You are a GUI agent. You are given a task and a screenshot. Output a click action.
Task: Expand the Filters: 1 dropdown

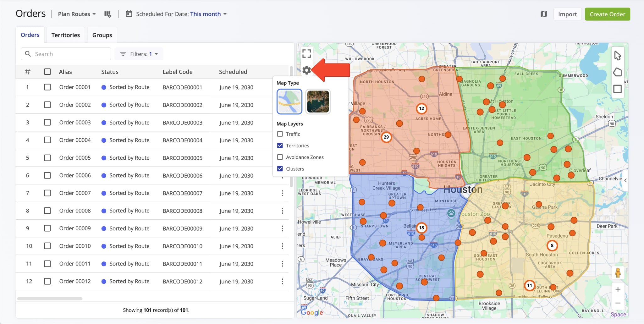(139, 54)
